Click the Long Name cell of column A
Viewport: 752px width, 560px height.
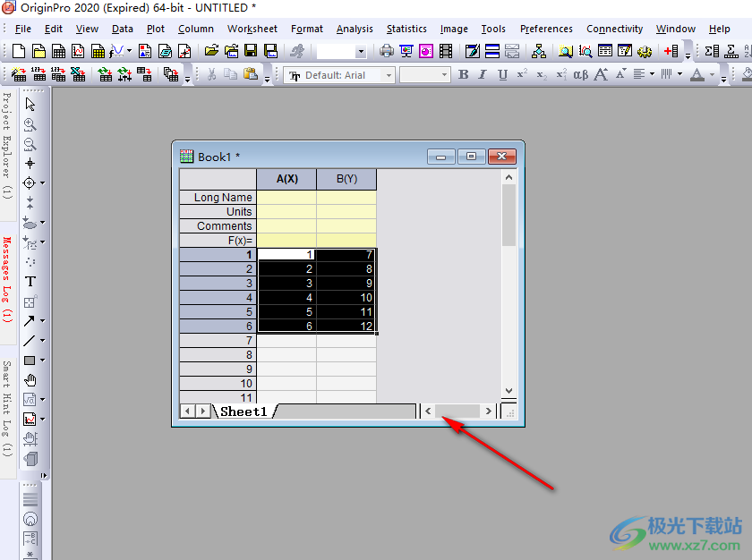pos(286,198)
